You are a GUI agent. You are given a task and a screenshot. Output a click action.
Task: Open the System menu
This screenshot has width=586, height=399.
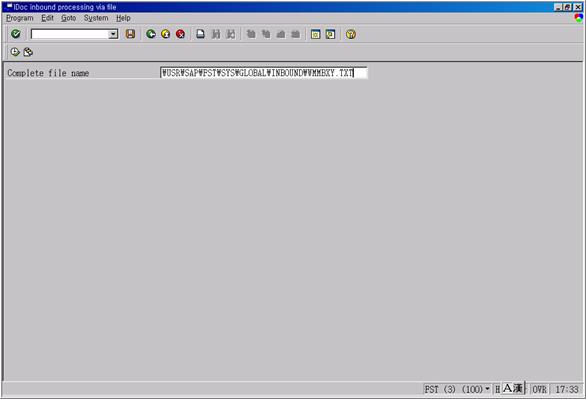click(96, 18)
